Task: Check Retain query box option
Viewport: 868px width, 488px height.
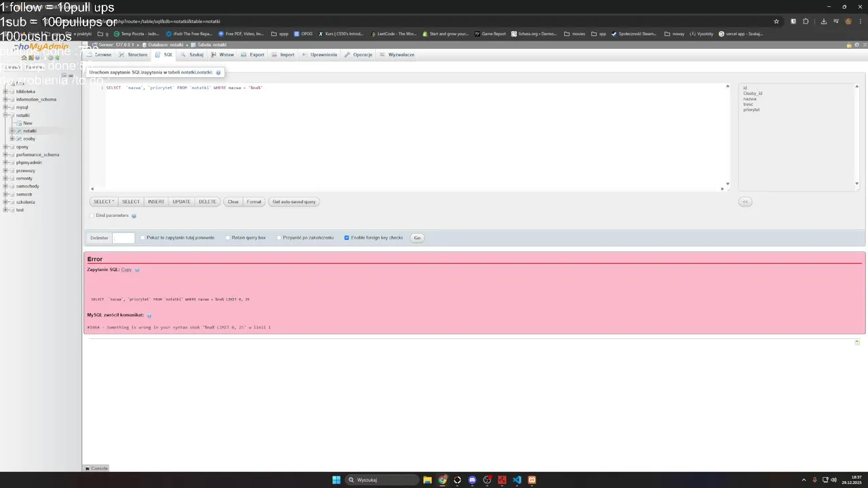Action: pos(228,238)
